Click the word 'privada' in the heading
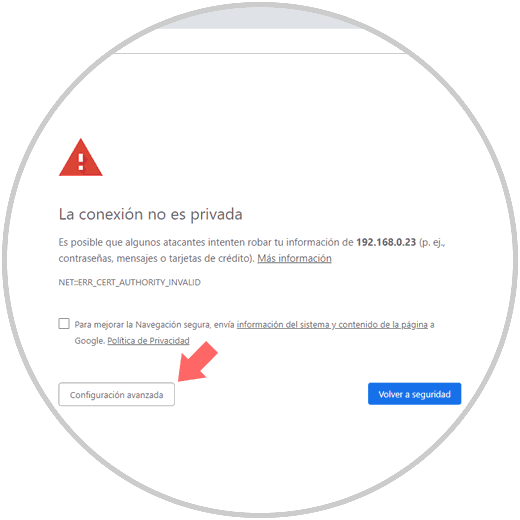The height and width of the screenshot is (520, 520). tap(216, 215)
